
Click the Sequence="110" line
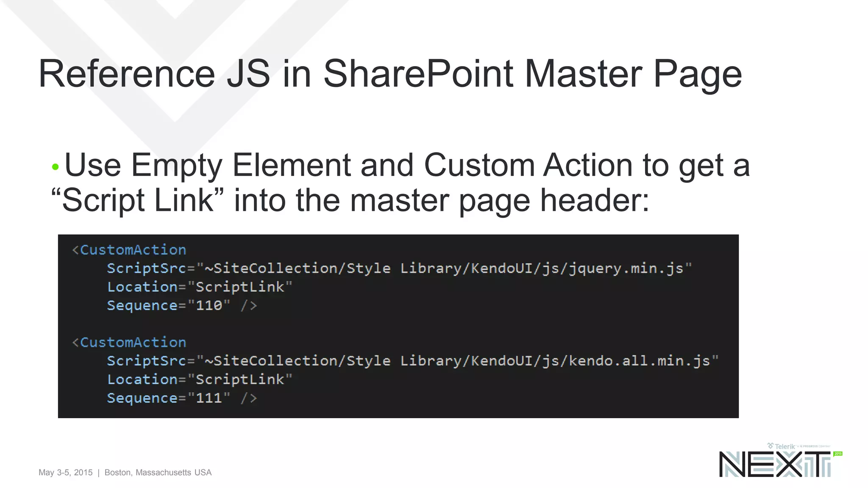[x=182, y=305]
